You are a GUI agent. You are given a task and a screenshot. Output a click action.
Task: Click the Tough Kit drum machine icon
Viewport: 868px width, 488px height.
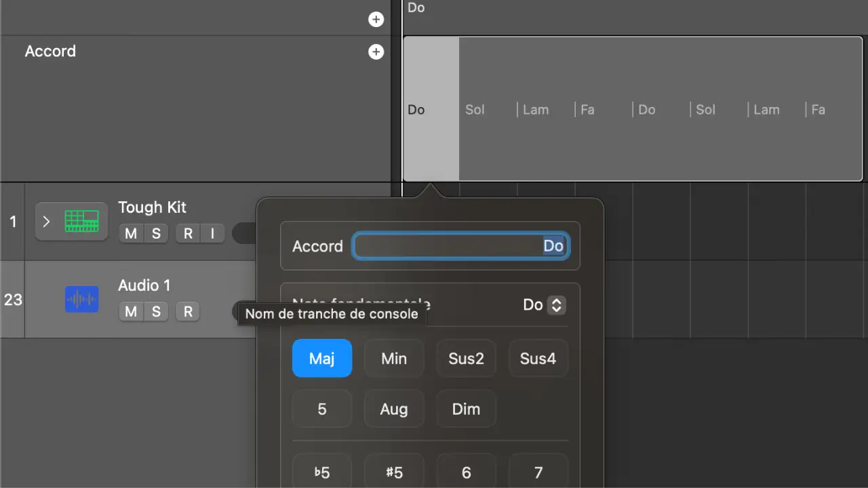[81, 221]
